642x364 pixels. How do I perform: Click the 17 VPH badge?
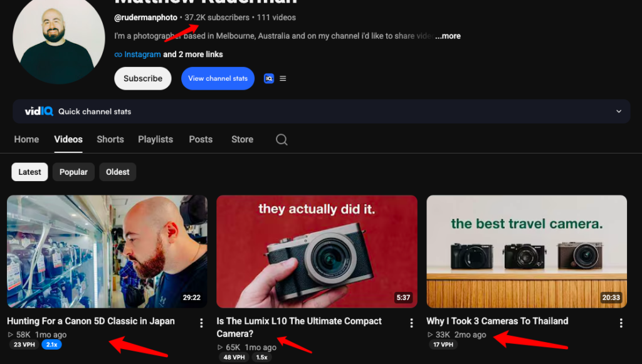tap(443, 345)
